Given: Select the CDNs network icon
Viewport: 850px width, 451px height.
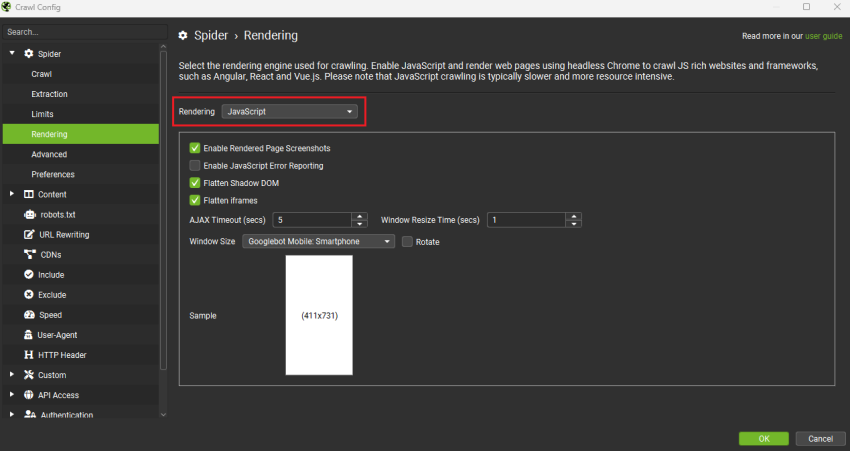Looking at the screenshot, I should point(29,255).
